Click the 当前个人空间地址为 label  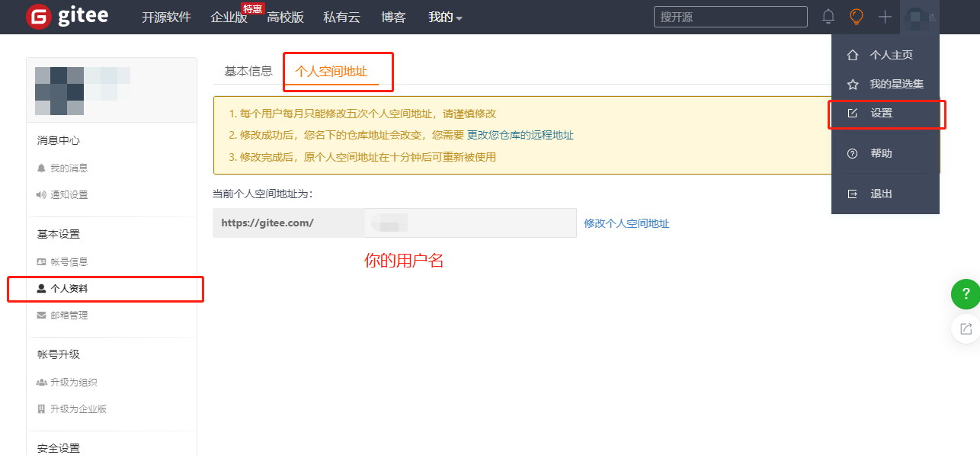pos(263,194)
